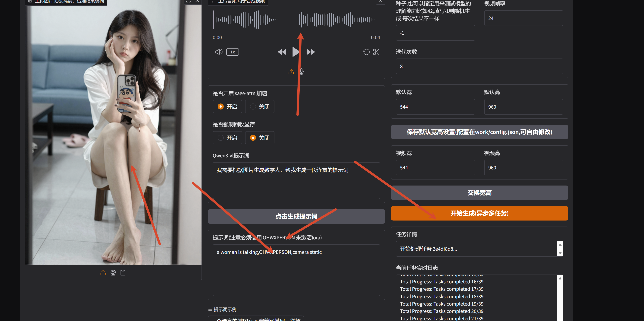Change playback speed with 1x button

(233, 52)
